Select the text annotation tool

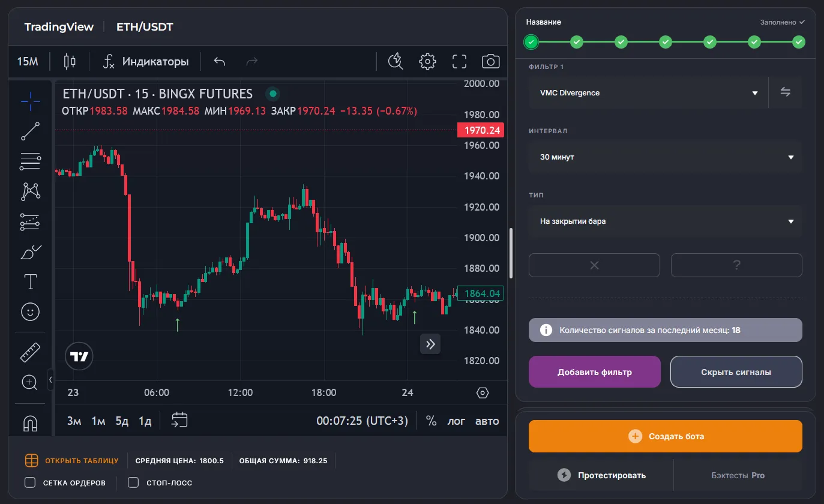pos(30,281)
